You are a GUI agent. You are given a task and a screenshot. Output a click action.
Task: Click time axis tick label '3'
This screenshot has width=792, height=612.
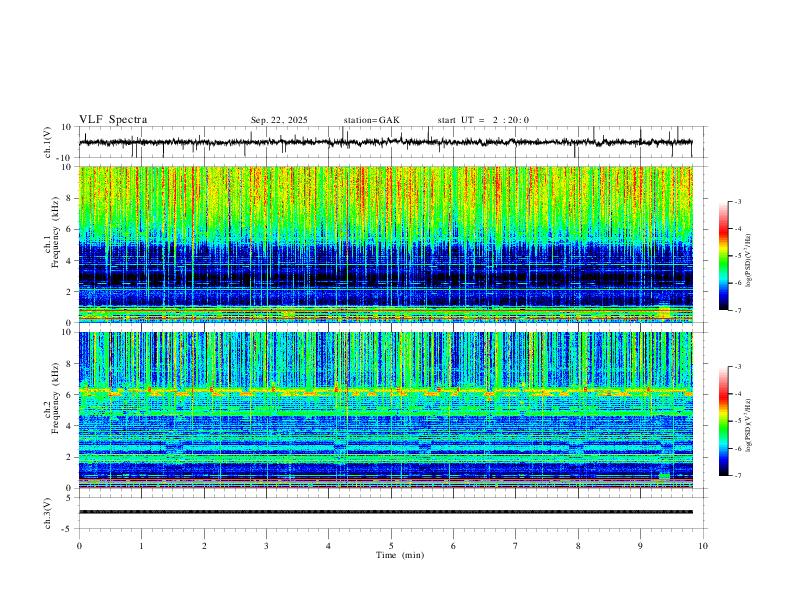(x=266, y=546)
